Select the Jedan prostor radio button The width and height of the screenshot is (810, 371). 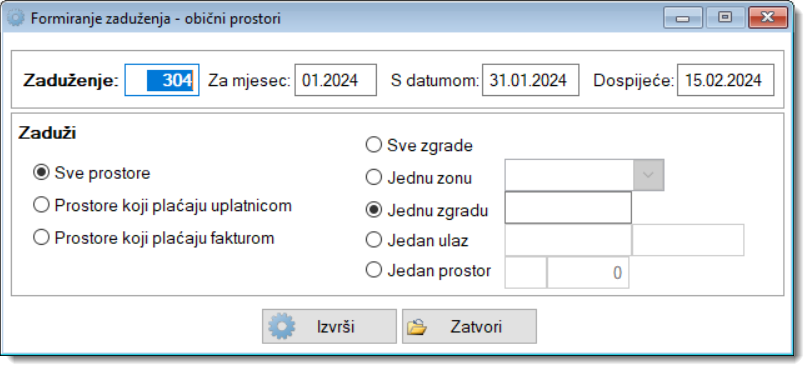pos(373,270)
